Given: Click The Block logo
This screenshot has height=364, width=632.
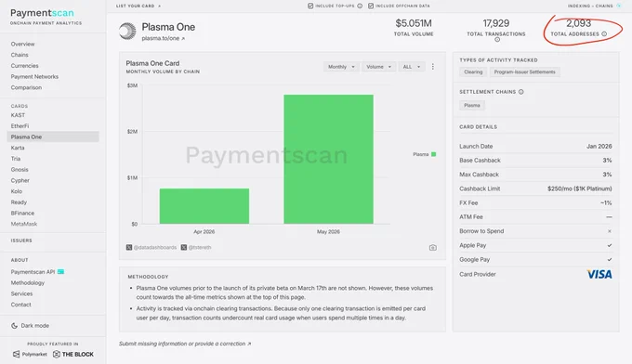Looking at the screenshot, I should click(x=73, y=354).
